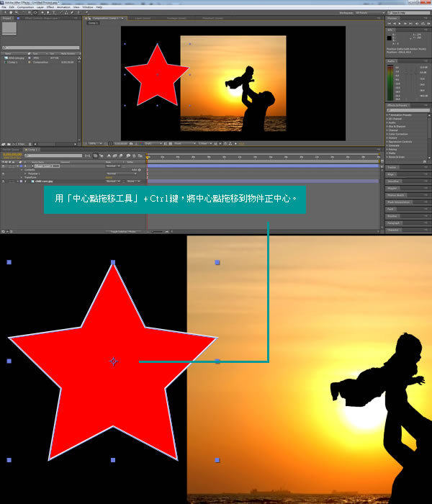The image size is (432, 504).
Task: Select the Puppet Pin tool
Action: click(87, 12)
